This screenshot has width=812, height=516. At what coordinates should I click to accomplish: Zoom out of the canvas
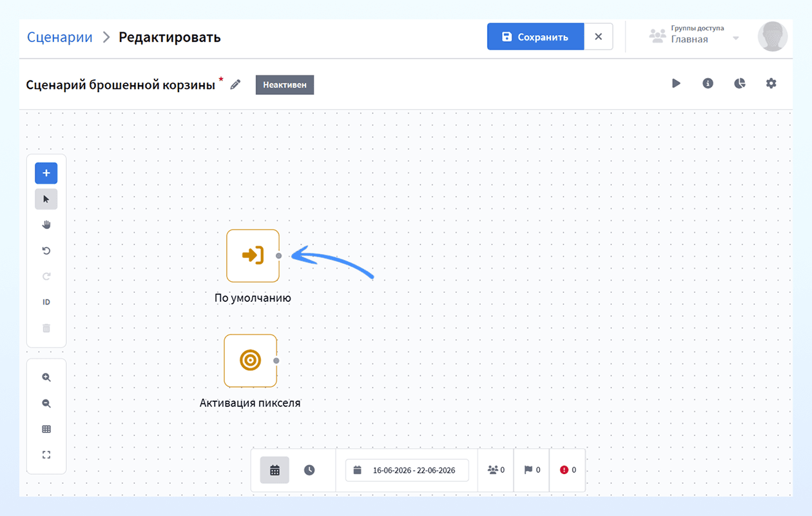(46, 403)
